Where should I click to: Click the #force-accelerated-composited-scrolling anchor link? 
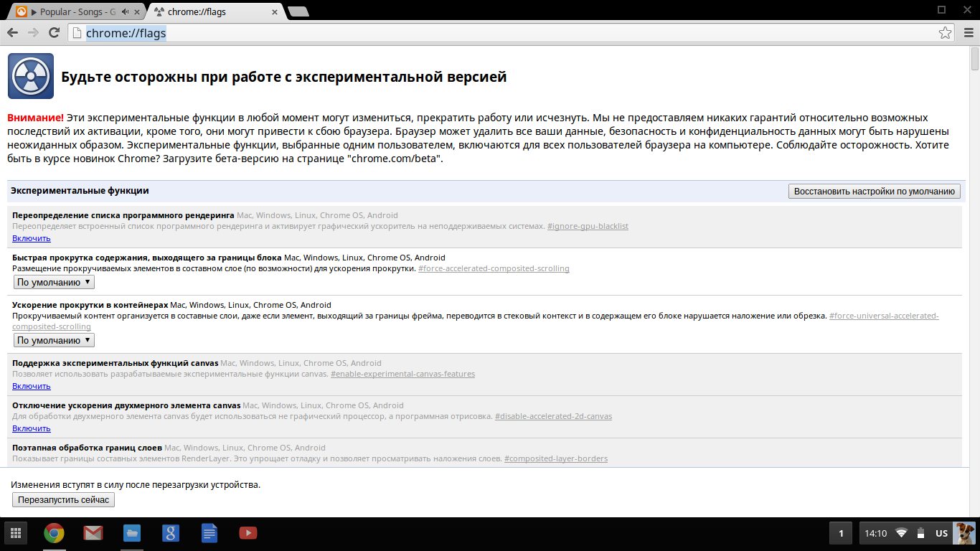tap(494, 268)
